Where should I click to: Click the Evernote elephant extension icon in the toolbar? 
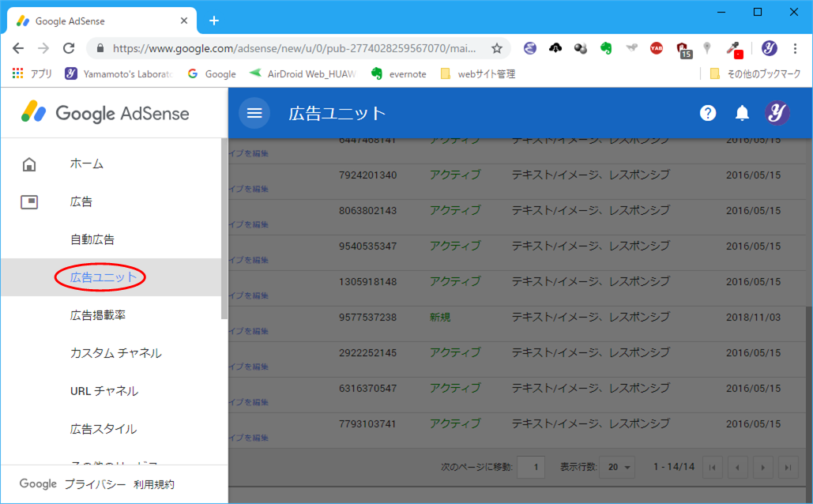(x=605, y=48)
